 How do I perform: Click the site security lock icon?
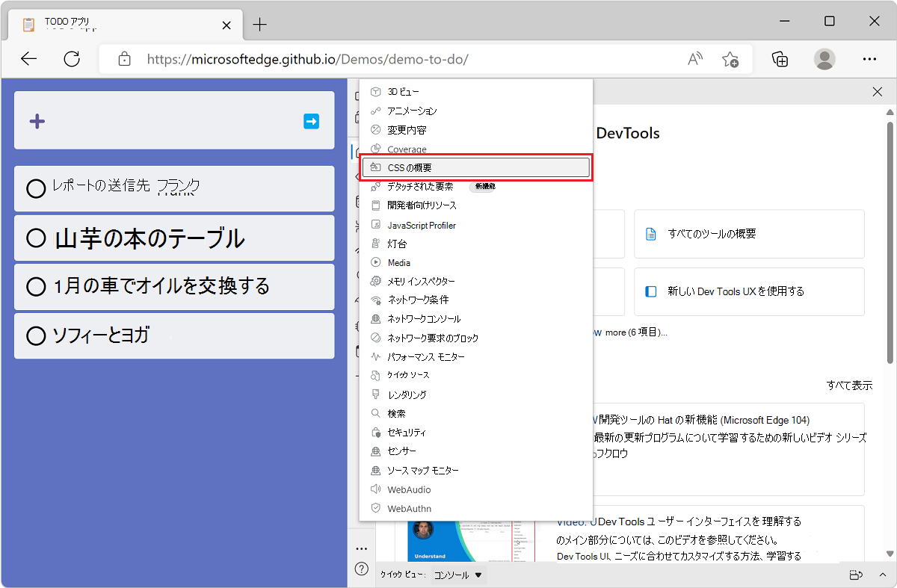[x=124, y=58]
